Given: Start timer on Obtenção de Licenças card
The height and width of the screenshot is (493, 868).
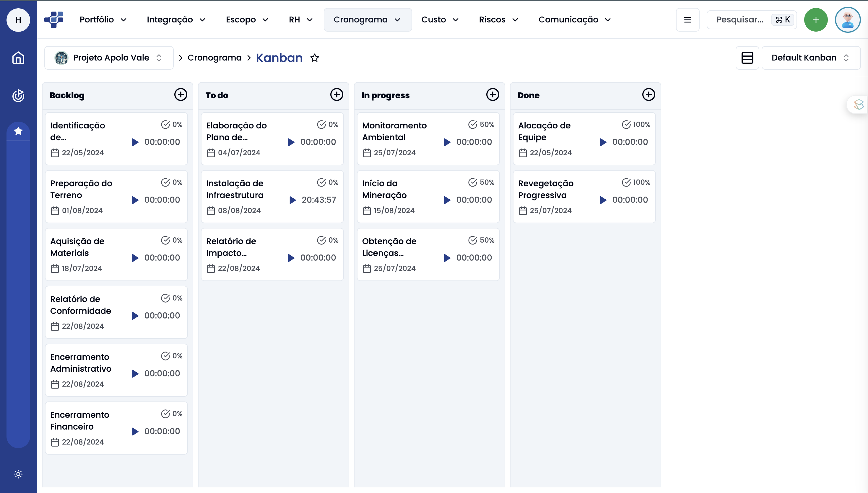Looking at the screenshot, I should pos(447,258).
